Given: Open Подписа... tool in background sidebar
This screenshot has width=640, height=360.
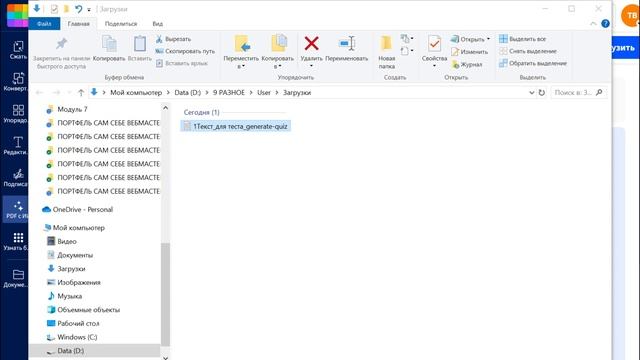Looking at the screenshot, I should pos(16,178).
